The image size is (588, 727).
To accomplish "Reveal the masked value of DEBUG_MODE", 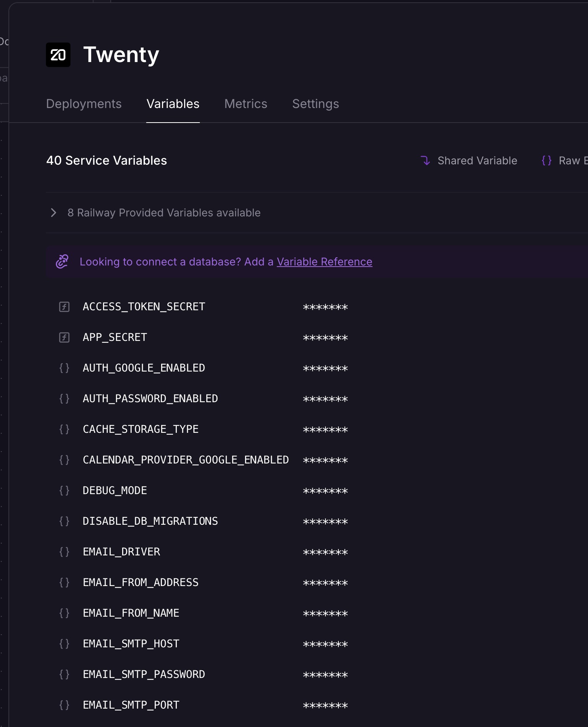I will click(325, 491).
